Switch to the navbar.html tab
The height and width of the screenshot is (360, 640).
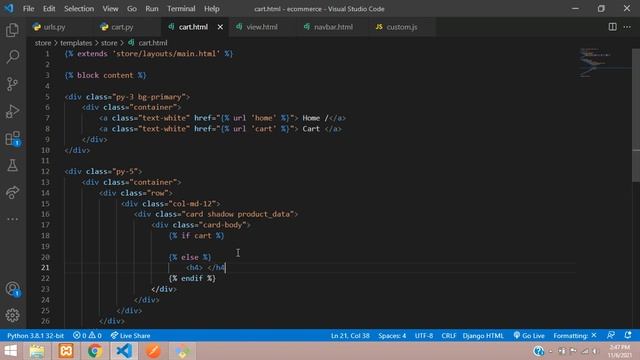(x=333, y=27)
